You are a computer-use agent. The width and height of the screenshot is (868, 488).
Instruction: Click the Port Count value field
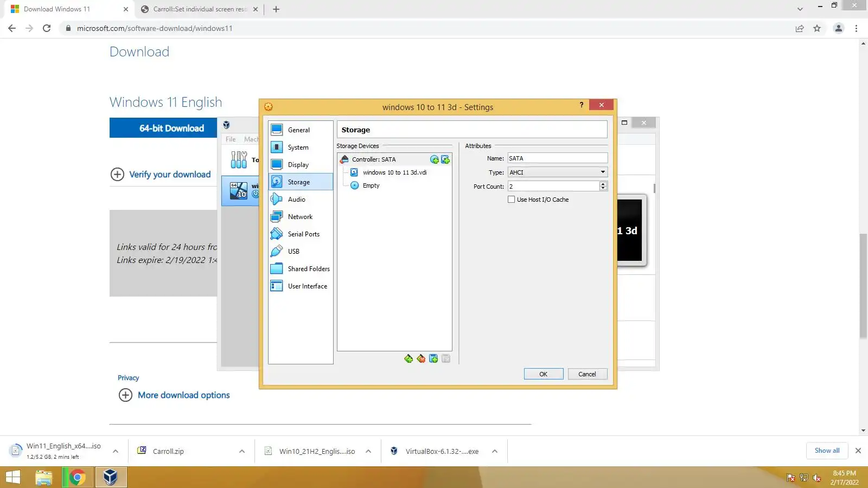(553, 187)
